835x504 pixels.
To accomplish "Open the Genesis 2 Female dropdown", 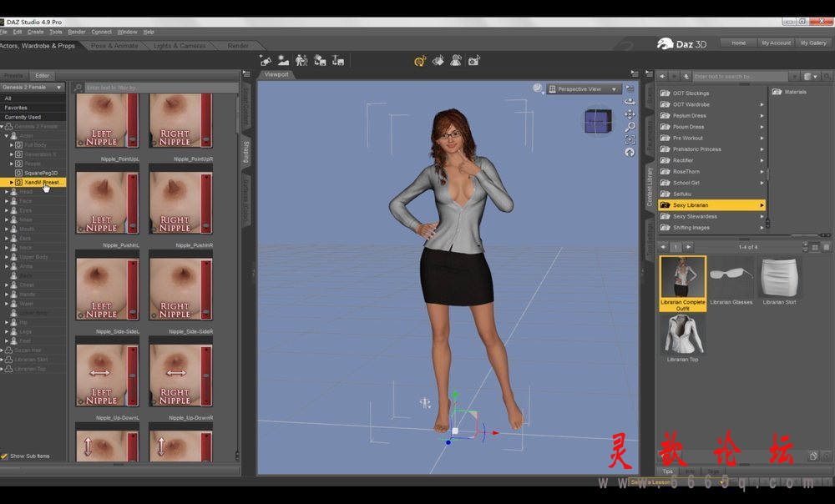I will point(33,88).
